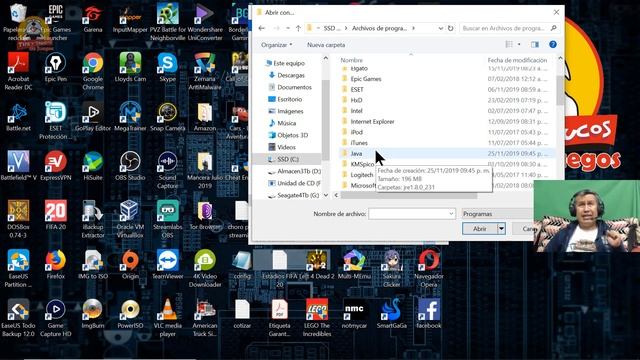Click the 4K Video Downloader icon

pos(204,269)
